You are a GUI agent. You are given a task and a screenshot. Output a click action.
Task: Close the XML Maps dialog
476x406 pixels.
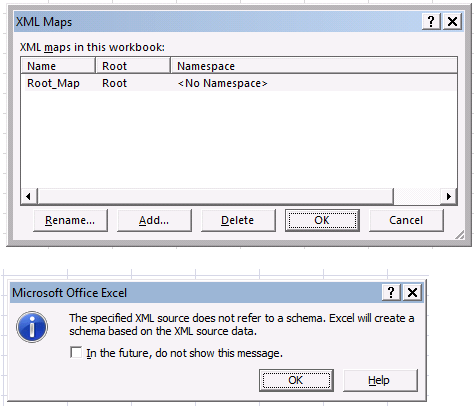(x=452, y=22)
